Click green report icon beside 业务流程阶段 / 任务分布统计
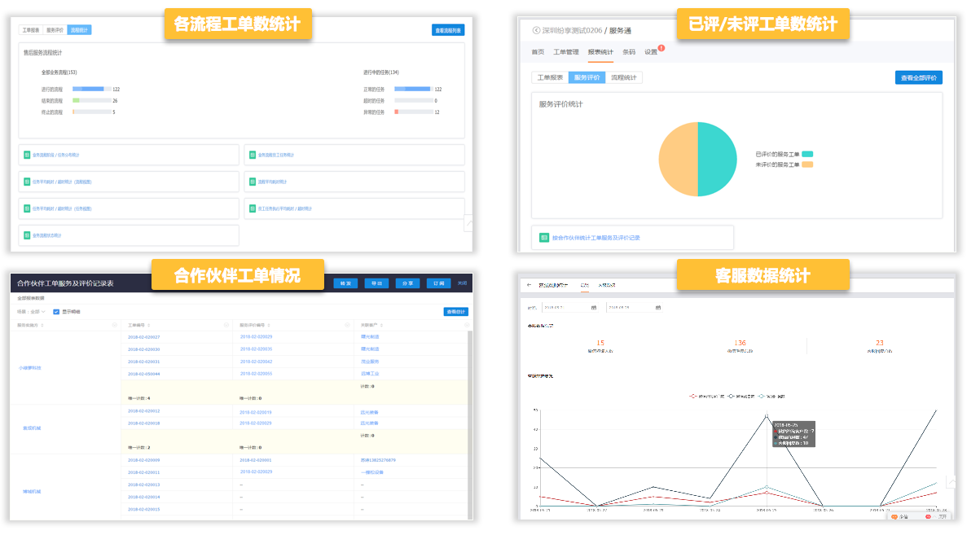Viewport: 980px width, 535px height. coord(27,155)
